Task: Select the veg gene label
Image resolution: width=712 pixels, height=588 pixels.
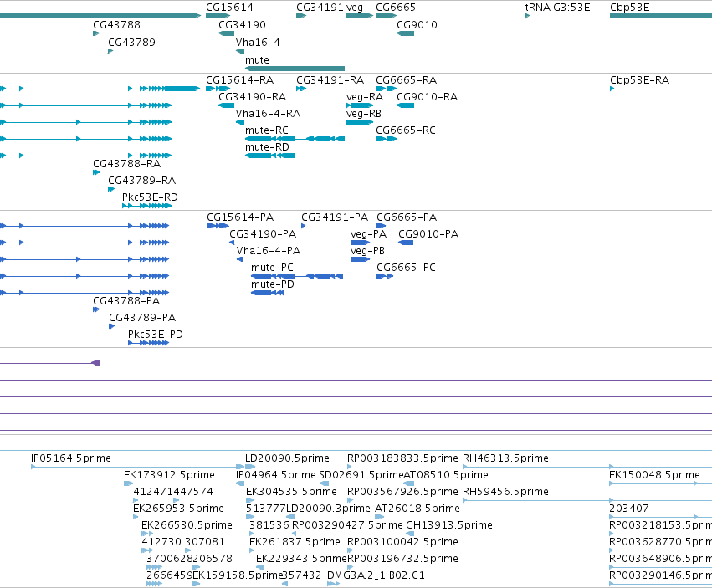Action: (x=355, y=8)
